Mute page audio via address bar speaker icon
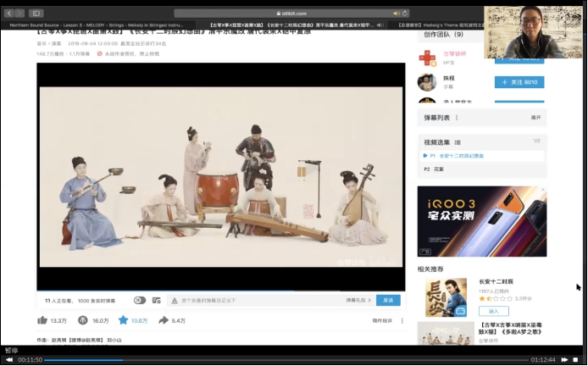The image size is (588, 366). 396,14
